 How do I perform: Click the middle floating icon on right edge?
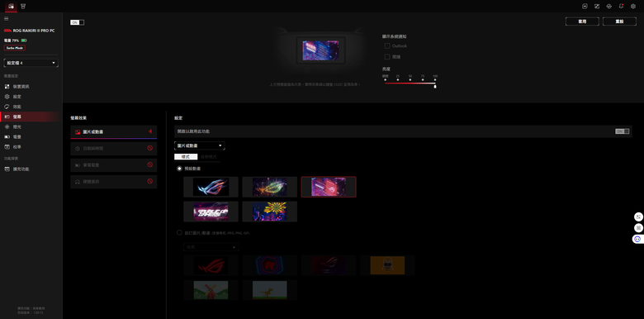638,228
